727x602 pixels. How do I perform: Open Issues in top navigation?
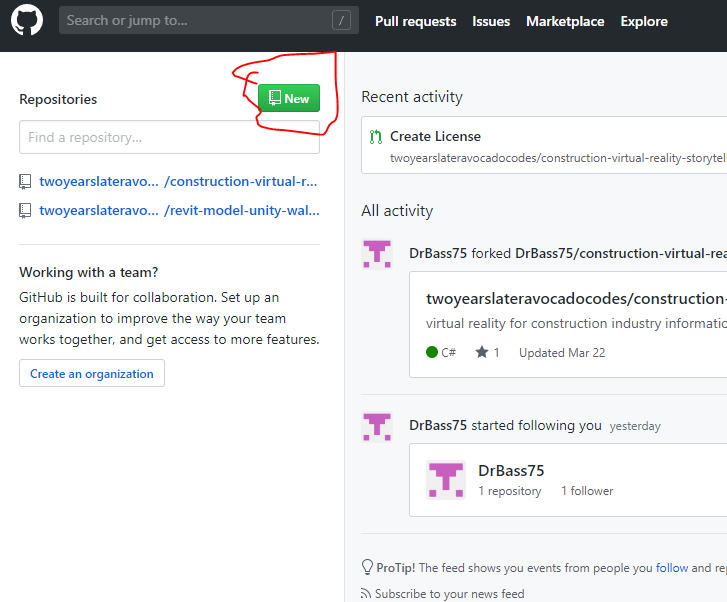click(x=491, y=21)
